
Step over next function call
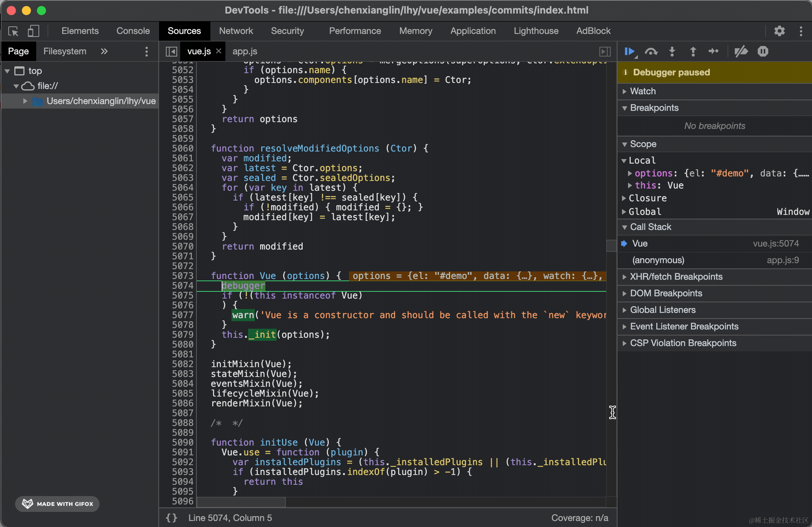point(651,51)
